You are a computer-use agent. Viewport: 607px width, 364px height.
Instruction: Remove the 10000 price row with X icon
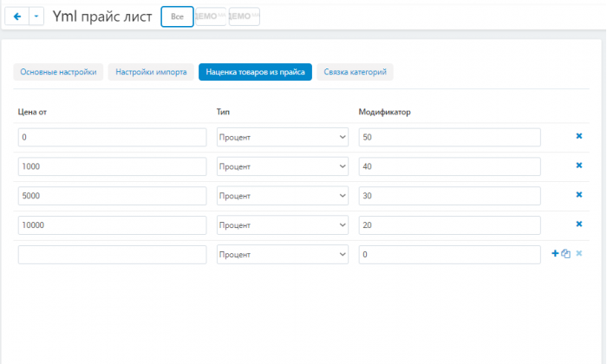(x=579, y=224)
